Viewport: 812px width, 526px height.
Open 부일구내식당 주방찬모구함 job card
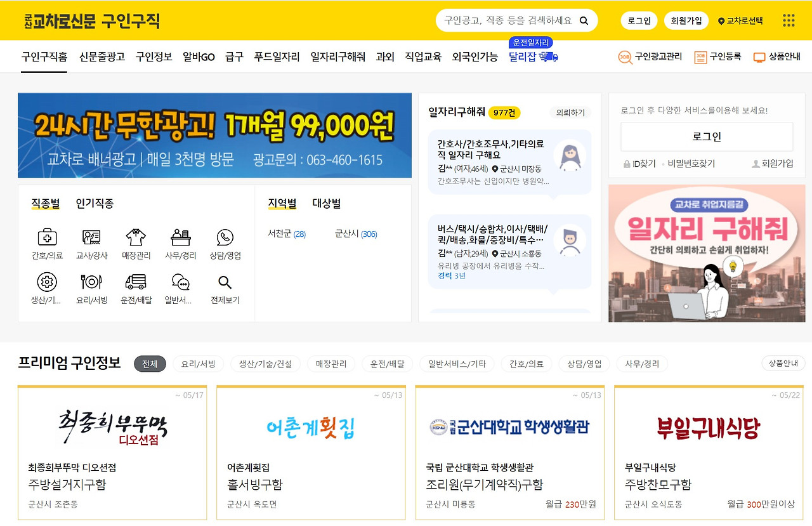point(709,453)
